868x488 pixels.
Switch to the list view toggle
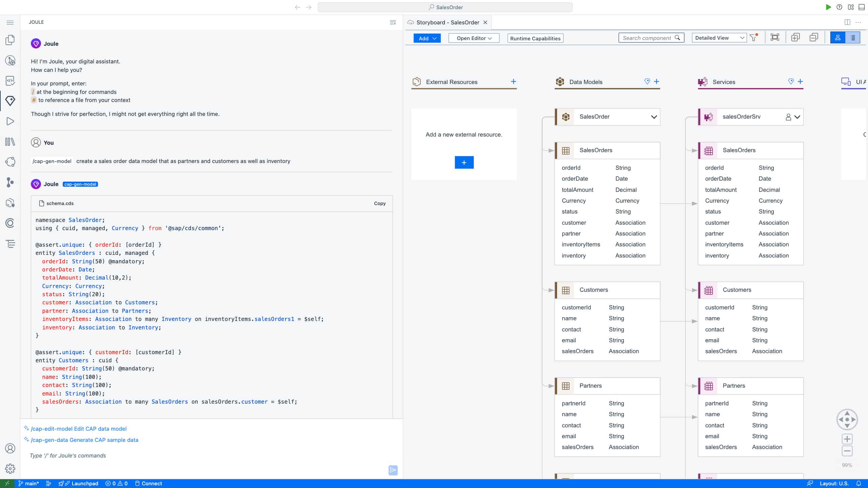(853, 38)
